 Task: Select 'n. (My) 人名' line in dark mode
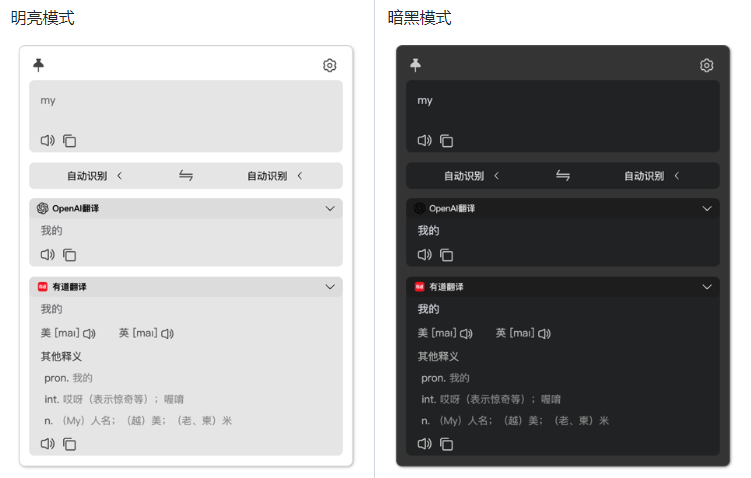pyautogui.click(x=515, y=420)
